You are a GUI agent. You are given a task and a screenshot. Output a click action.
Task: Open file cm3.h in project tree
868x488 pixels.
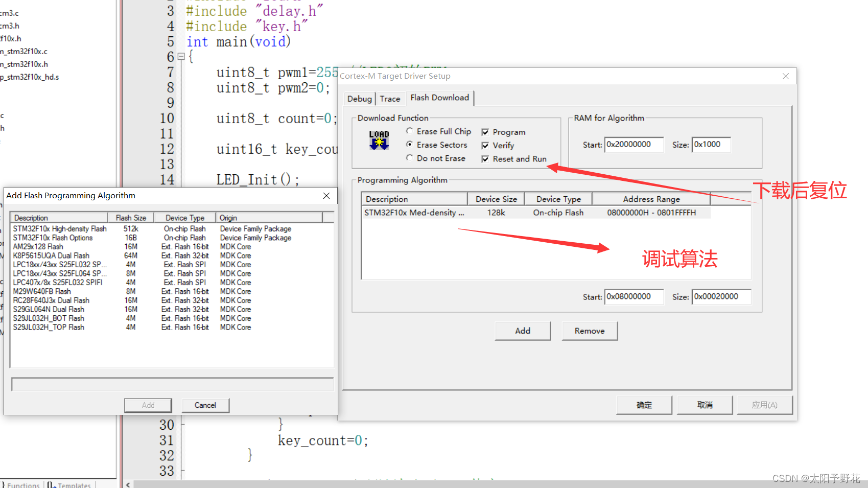click(x=10, y=26)
